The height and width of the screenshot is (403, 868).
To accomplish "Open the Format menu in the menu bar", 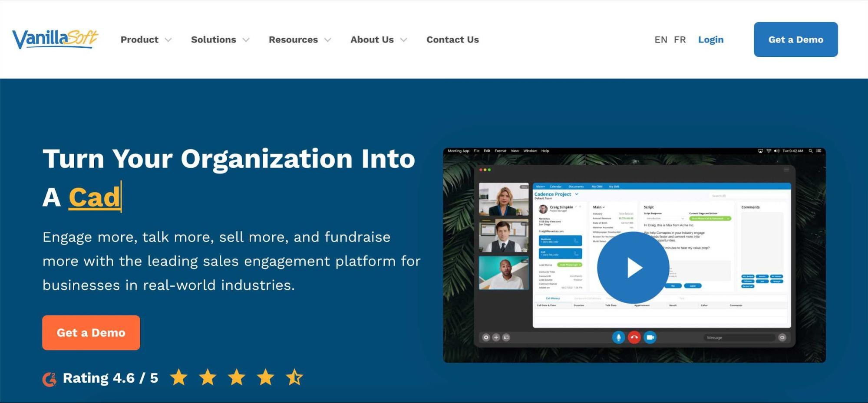I will tap(501, 151).
